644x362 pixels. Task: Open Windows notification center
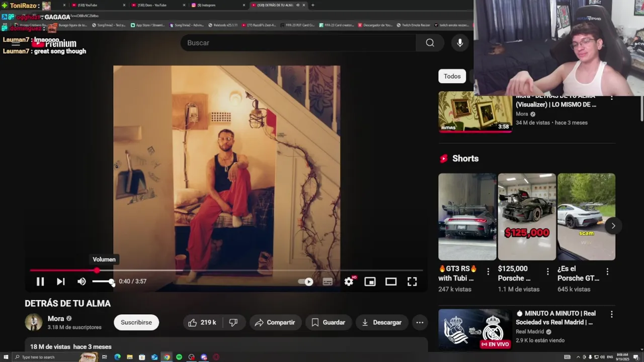pos(636,357)
